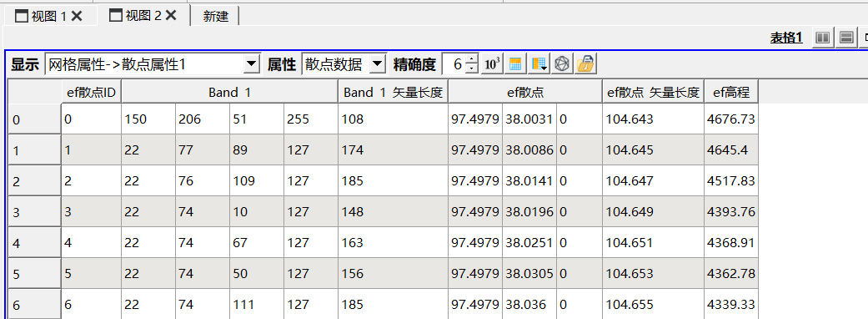
Task: Click cell with elevation 4368.91
Action: pos(731,243)
